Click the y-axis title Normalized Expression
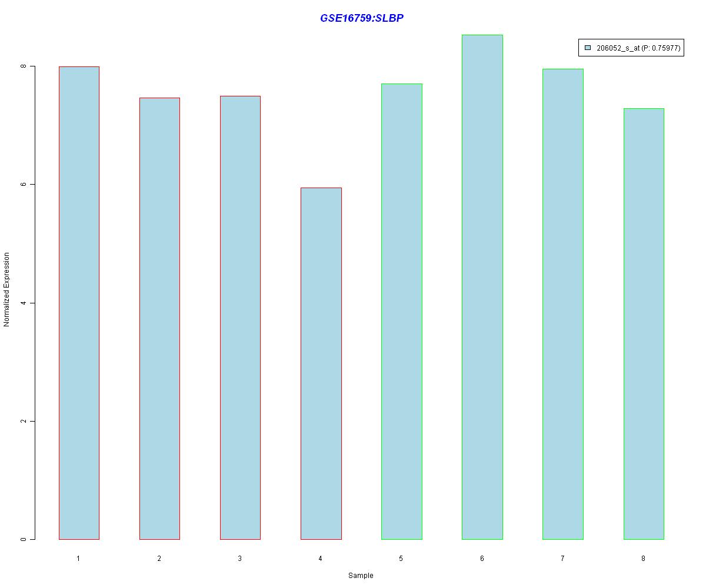Viewport: 706px width, 588px height. point(7,289)
